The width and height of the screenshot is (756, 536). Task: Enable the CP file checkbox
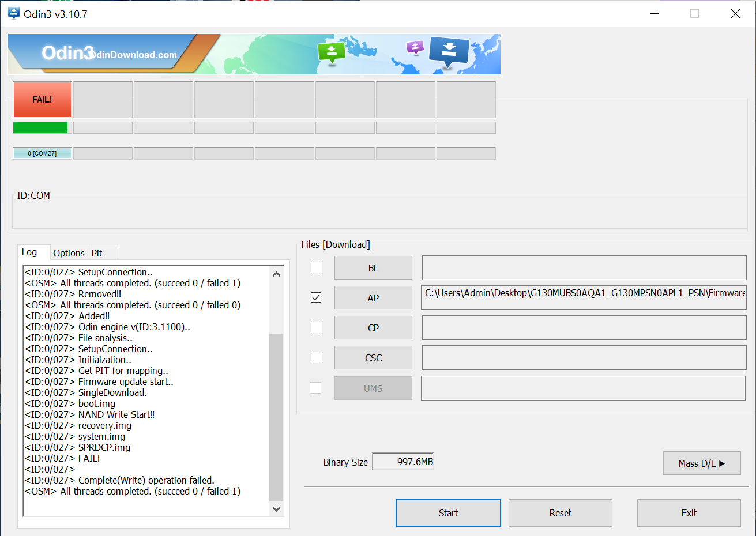[x=317, y=327]
